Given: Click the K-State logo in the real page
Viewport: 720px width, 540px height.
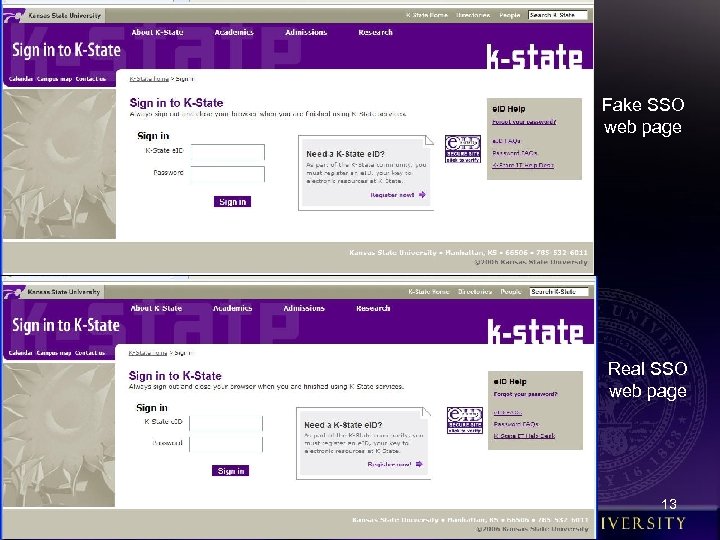Looking at the screenshot, I should click(535, 332).
